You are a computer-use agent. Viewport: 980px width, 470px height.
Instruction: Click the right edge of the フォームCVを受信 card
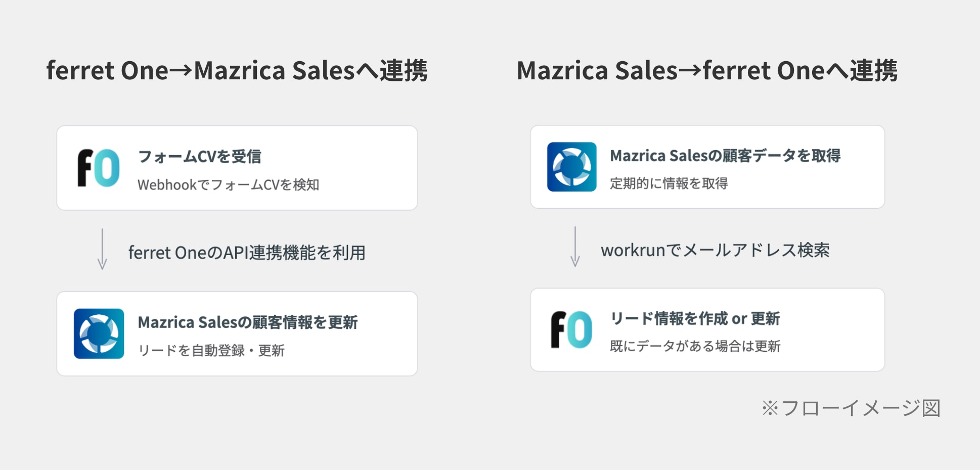click(415, 168)
